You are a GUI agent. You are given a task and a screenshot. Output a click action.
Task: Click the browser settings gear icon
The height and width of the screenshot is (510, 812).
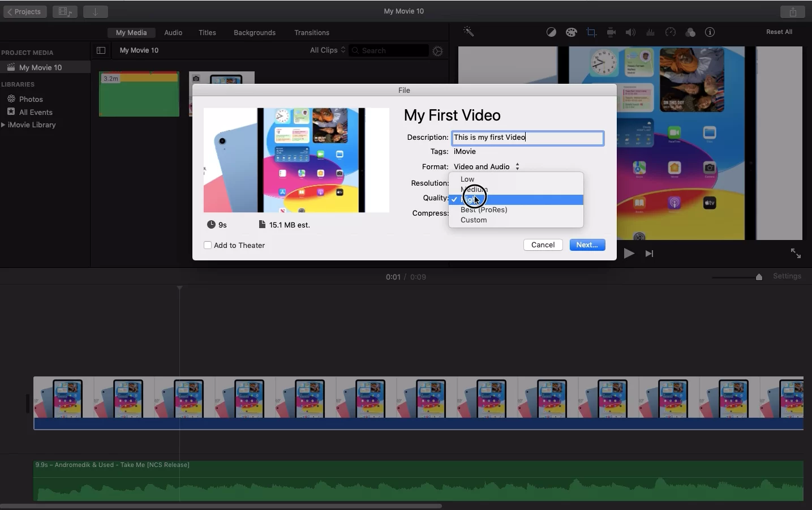point(437,51)
